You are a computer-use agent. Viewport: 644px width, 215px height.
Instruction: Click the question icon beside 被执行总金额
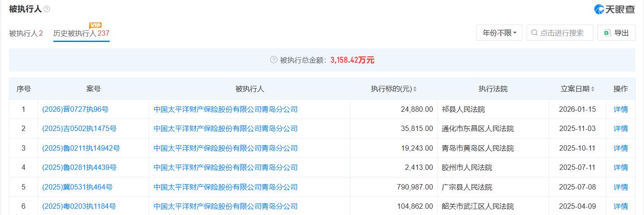coord(274,60)
